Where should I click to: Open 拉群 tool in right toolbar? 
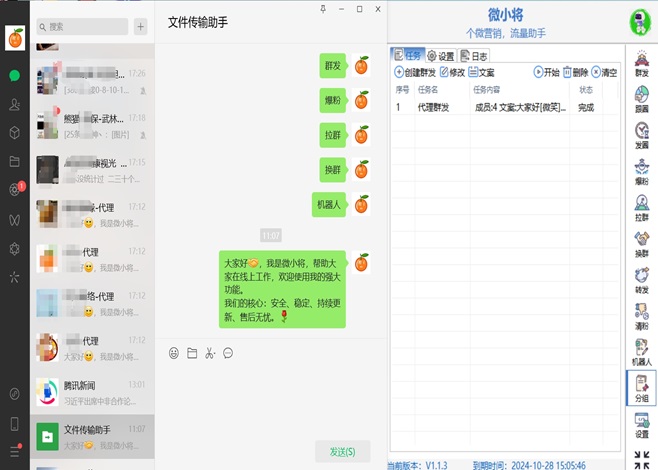642,208
